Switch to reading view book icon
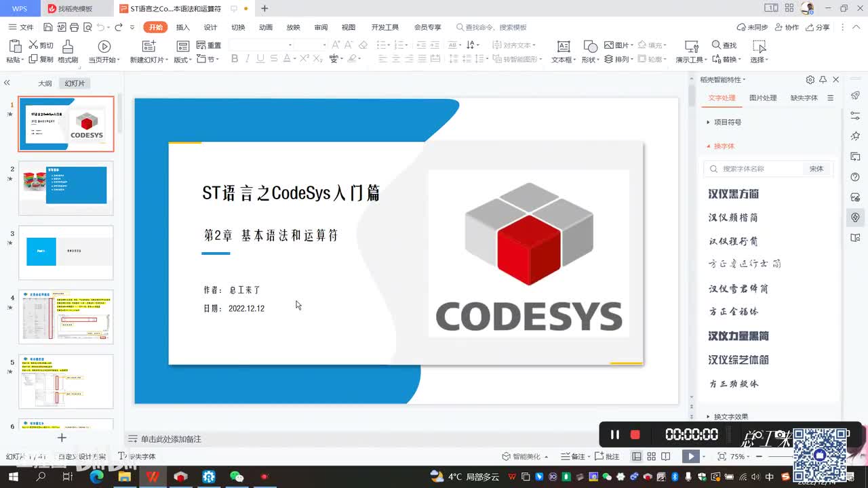This screenshot has height=488, width=868. pos(666,457)
